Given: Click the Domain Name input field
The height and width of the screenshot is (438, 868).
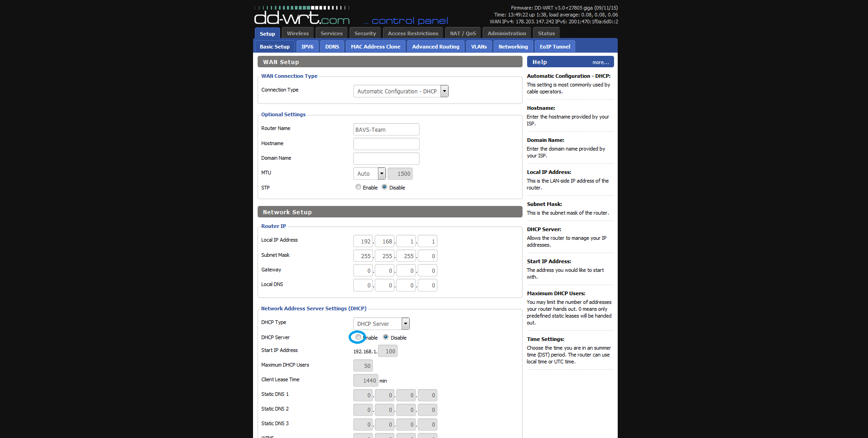Looking at the screenshot, I should (x=386, y=159).
